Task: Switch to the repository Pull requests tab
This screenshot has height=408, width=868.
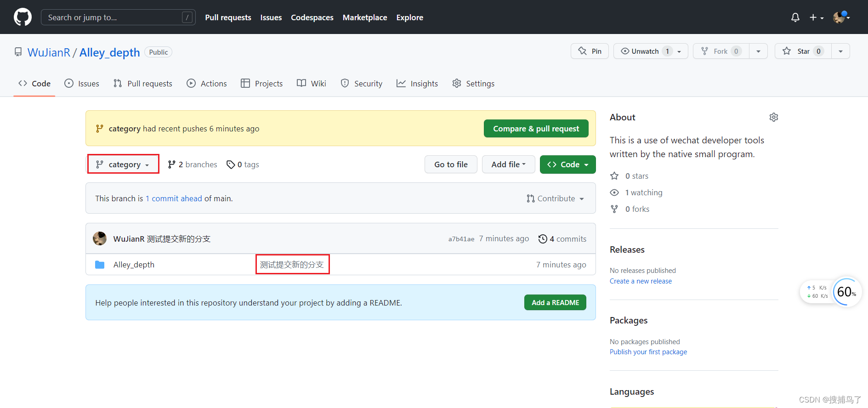Action: coord(143,84)
